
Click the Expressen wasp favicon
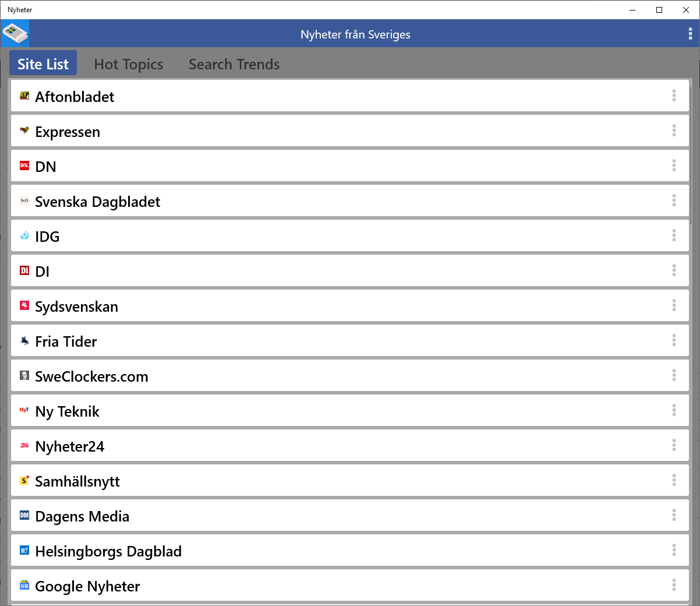24,131
